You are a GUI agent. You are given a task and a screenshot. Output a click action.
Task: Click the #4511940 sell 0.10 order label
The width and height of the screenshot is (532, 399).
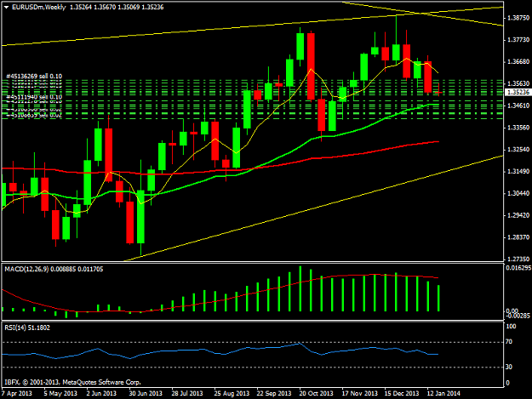pyautogui.click(x=34, y=97)
